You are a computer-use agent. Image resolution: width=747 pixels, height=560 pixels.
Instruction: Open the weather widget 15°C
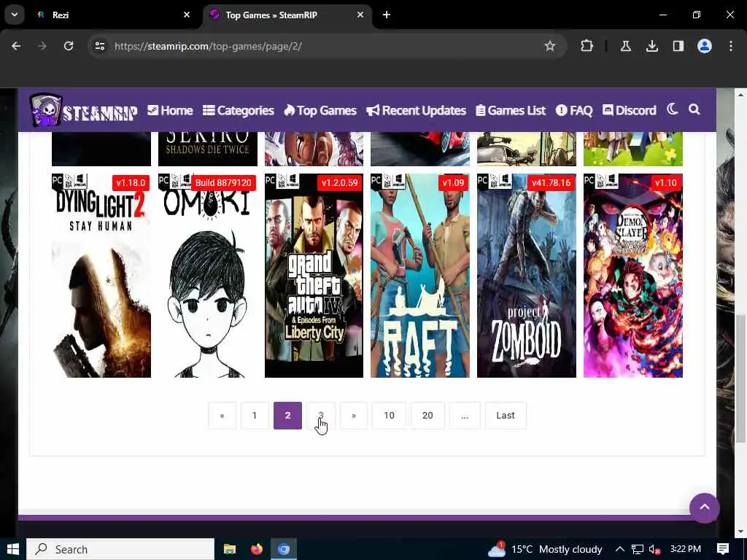545,549
